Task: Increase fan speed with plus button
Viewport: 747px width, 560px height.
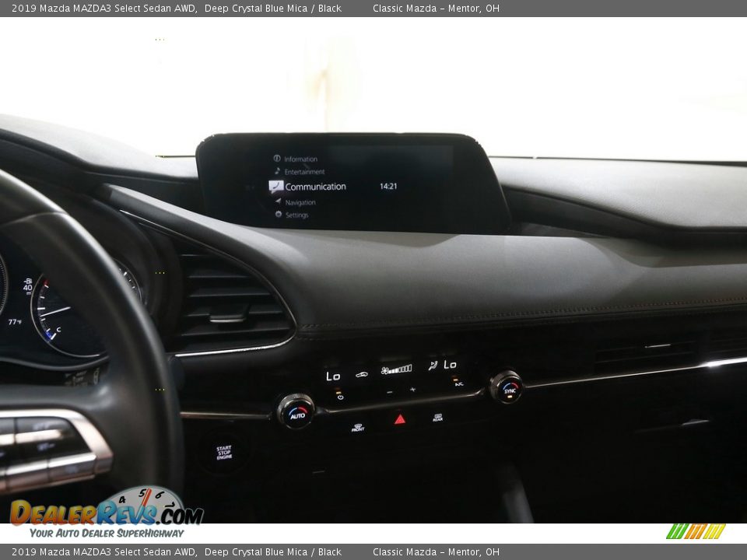Action: [412, 389]
